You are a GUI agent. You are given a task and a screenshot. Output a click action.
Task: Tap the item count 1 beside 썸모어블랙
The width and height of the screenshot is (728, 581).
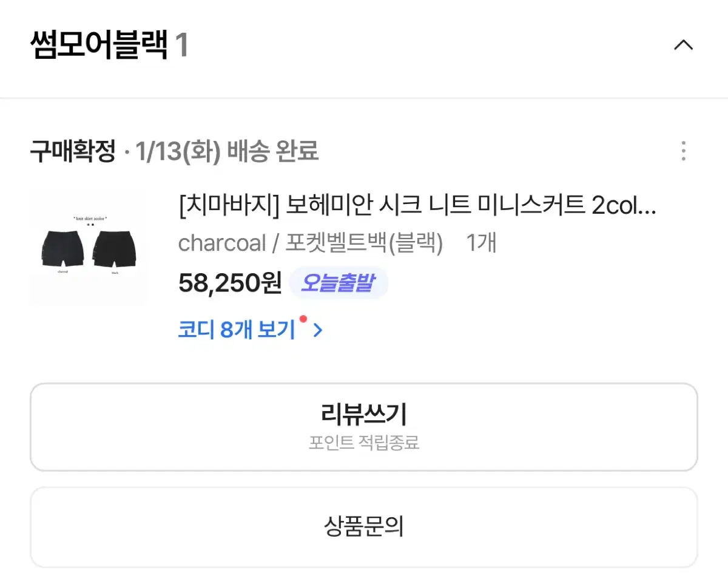pyautogui.click(x=181, y=46)
